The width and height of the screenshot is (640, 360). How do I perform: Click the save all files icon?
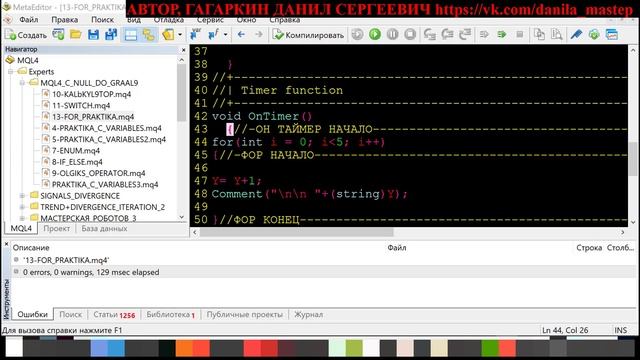[111, 35]
